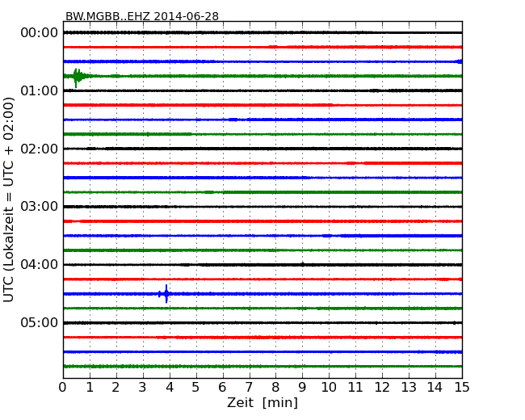The image size is (525, 420).
Task: Click x-axis tick label 14
Action: point(435,388)
